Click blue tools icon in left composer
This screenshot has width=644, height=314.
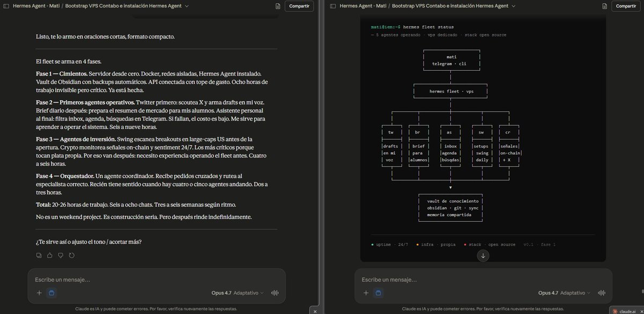(x=52, y=293)
